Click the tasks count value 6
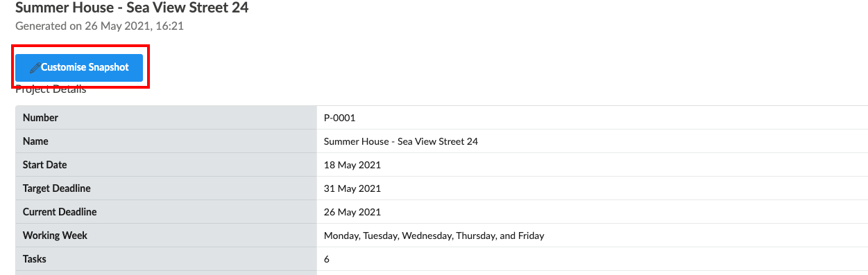The width and height of the screenshot is (868, 275). point(327,259)
